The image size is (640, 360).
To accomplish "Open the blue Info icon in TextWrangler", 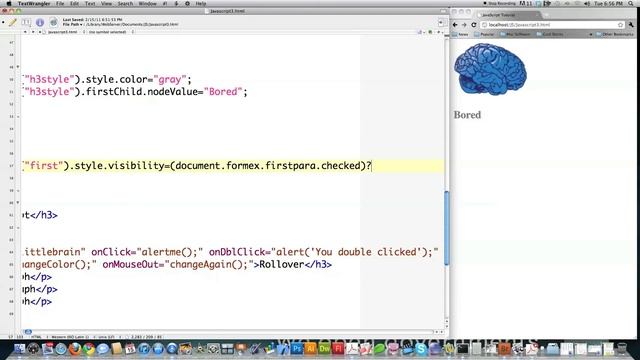I will point(40,22).
